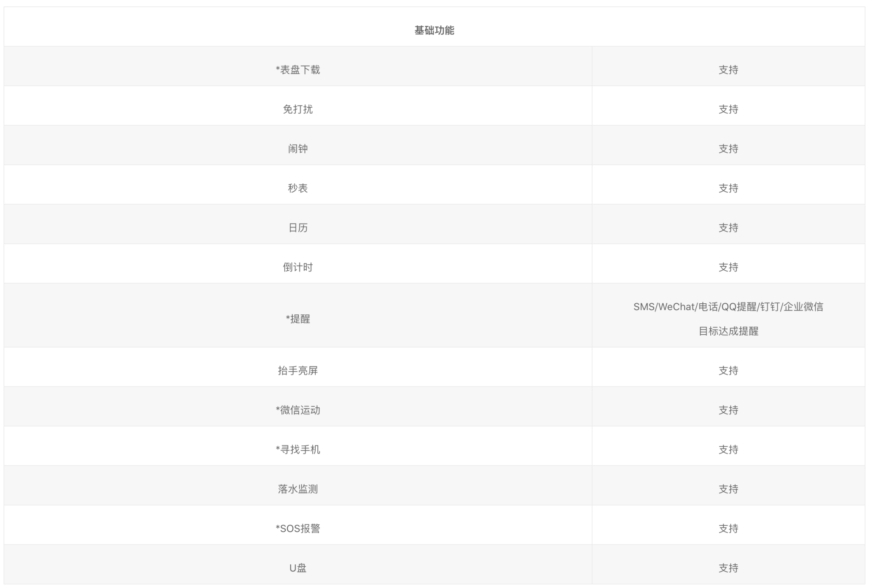Select the *表盘下载 feature cell
869x588 pixels.
pyautogui.click(x=298, y=70)
